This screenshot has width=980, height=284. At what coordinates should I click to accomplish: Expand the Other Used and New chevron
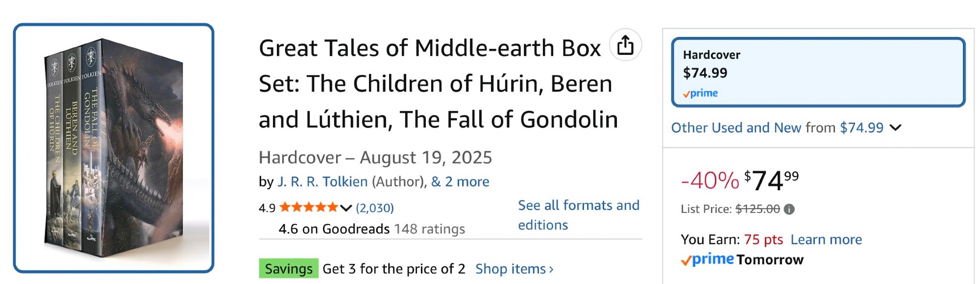pos(896,128)
